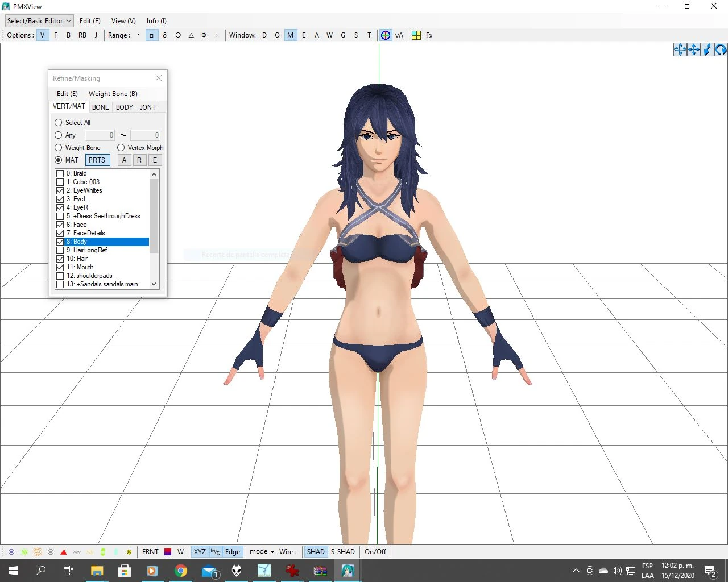Screen dimensions: 728x582
Task: Click the camera orbit rotate icon in the viewport
Action: (x=680, y=50)
